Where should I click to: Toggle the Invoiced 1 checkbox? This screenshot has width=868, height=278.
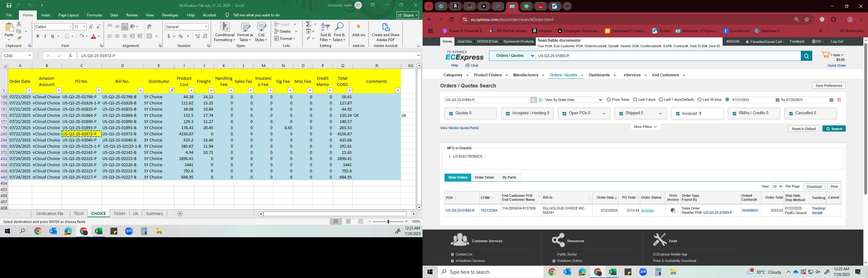tap(678, 114)
